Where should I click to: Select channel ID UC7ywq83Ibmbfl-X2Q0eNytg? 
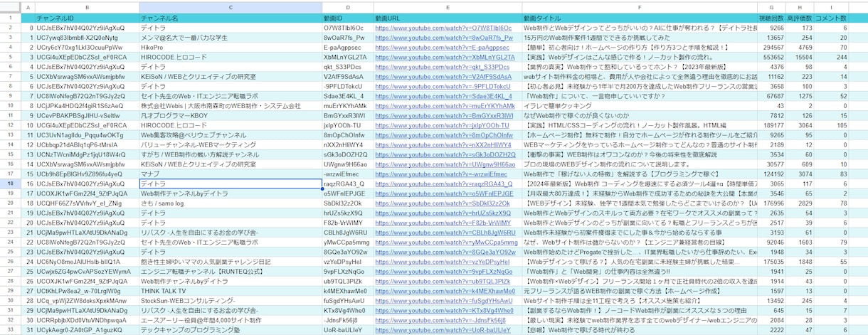[87, 38]
